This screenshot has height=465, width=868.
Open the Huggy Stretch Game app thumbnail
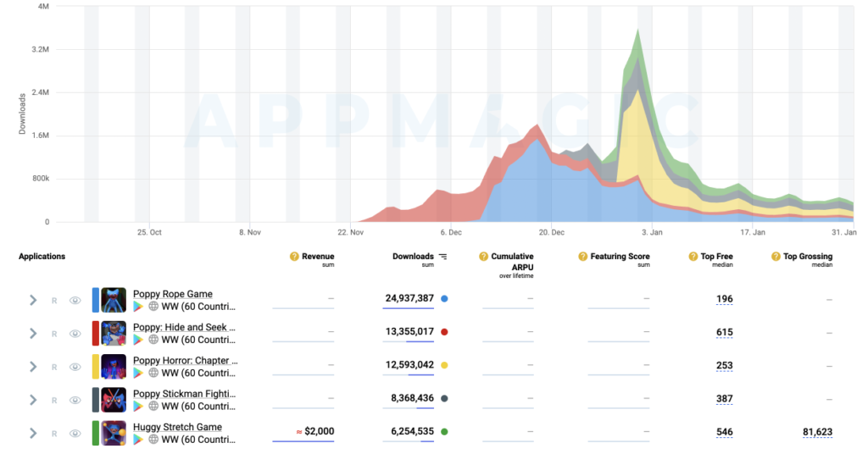pos(114,433)
